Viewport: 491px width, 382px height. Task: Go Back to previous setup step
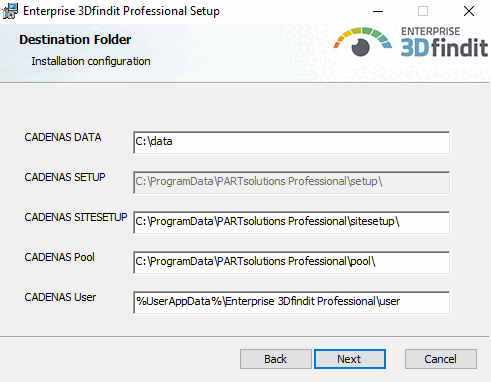(x=276, y=359)
